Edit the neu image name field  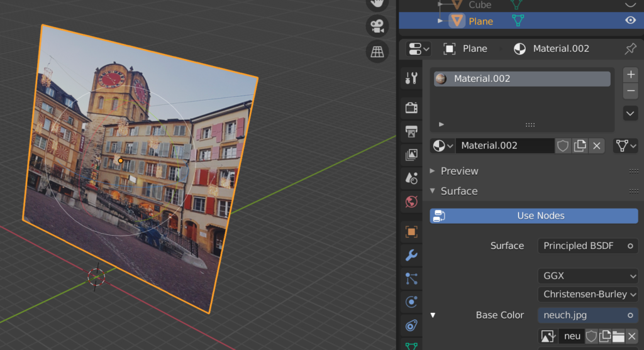tap(572, 336)
